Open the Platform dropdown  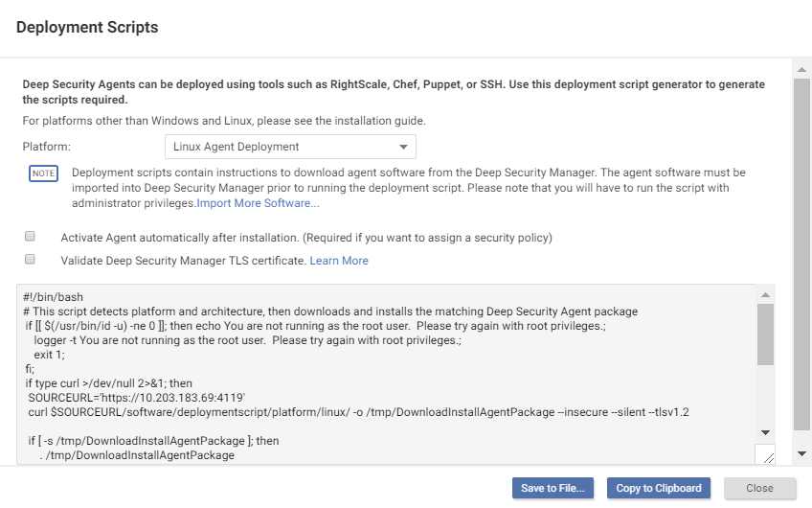click(x=290, y=147)
